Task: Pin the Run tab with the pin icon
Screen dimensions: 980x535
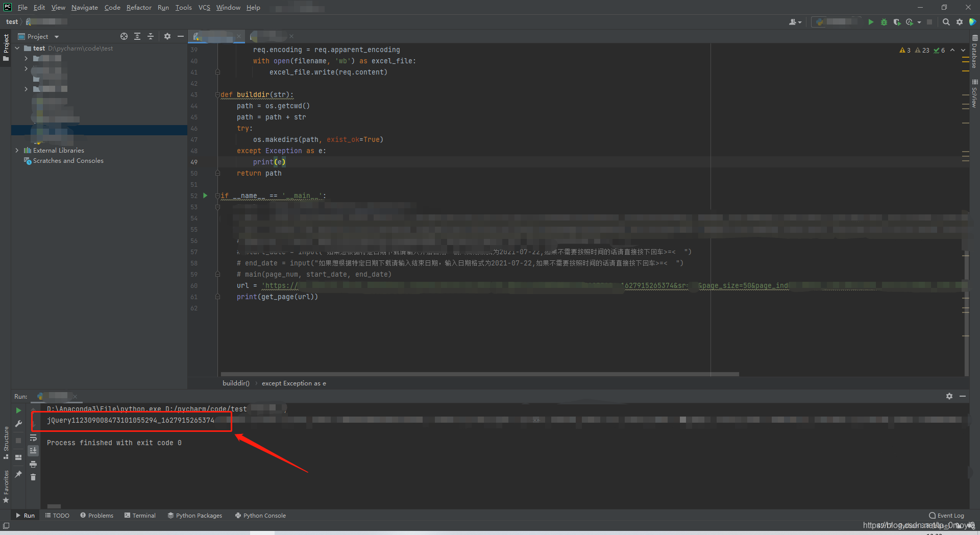Action: [18, 474]
